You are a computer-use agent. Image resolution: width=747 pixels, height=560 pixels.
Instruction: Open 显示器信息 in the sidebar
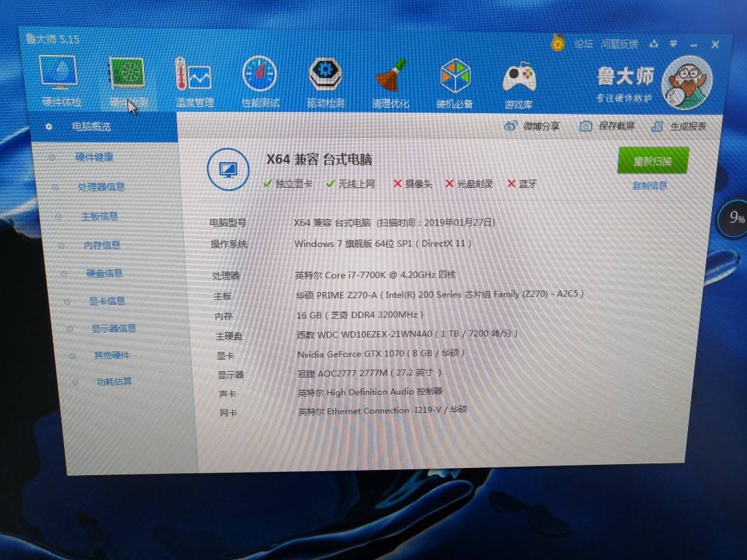point(114,328)
